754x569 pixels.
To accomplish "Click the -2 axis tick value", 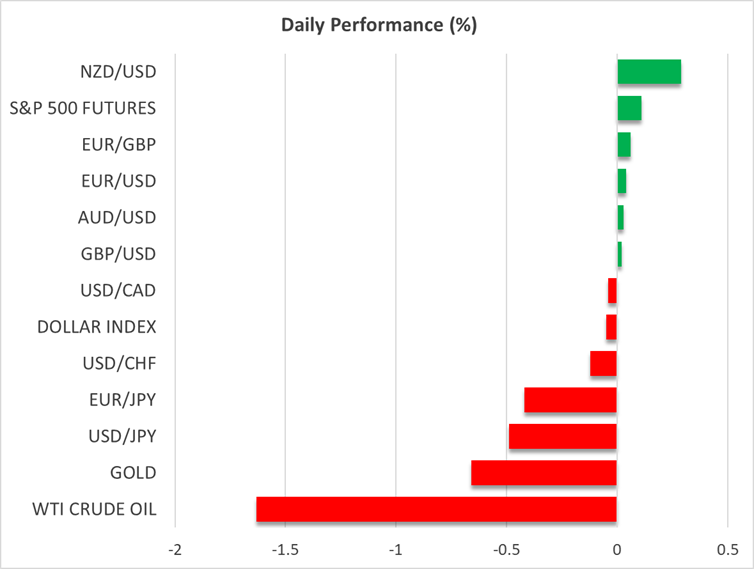I will pyautogui.click(x=175, y=551).
